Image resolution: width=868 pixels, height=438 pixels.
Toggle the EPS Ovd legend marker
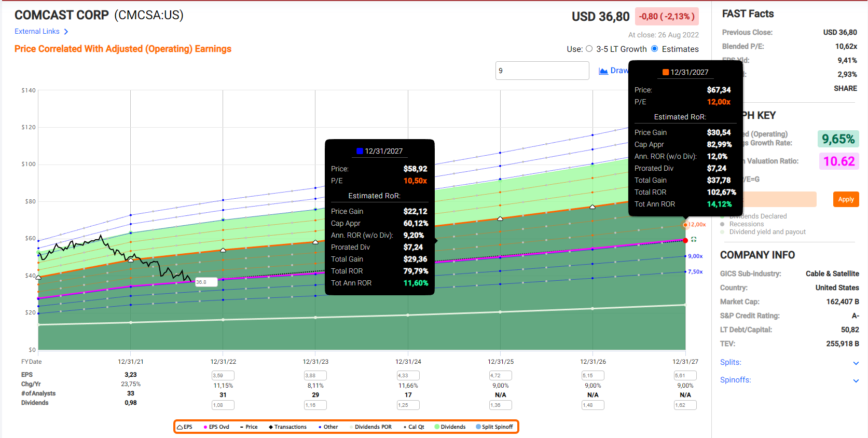205,427
